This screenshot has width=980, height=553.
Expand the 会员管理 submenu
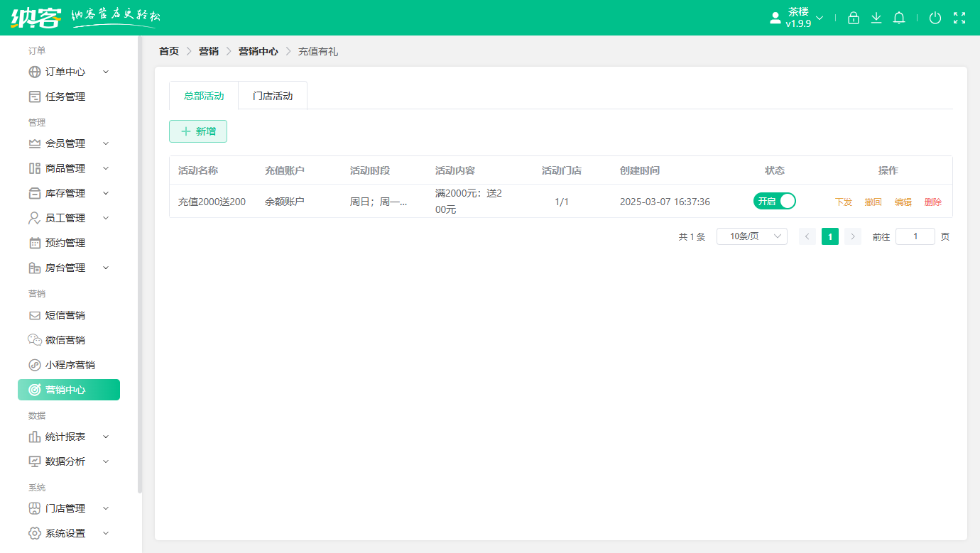[x=68, y=143]
